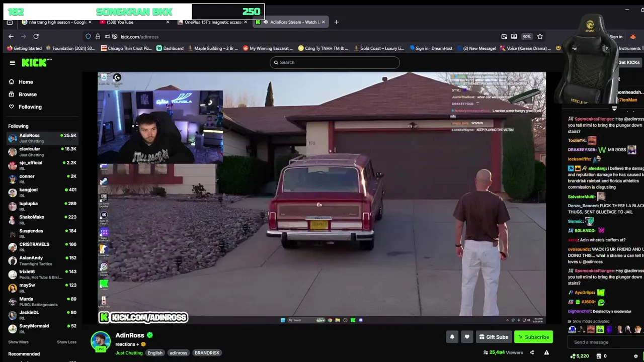Mute the AdinRoss Stream tab audio icon
The height and width of the screenshot is (362, 644).
(x=265, y=22)
